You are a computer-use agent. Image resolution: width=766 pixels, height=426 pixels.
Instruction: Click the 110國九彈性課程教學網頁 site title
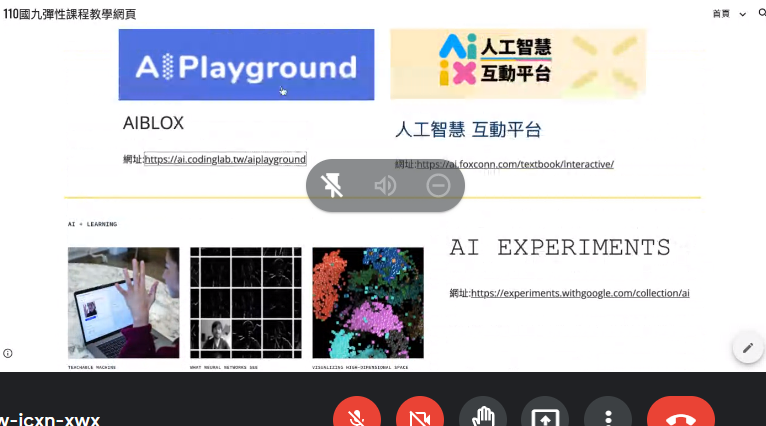tap(69, 14)
